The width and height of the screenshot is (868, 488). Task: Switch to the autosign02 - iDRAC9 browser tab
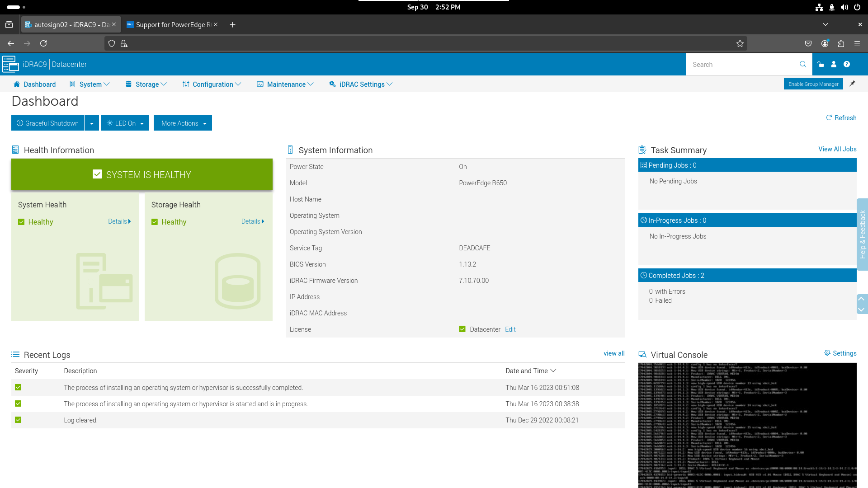pos(71,24)
